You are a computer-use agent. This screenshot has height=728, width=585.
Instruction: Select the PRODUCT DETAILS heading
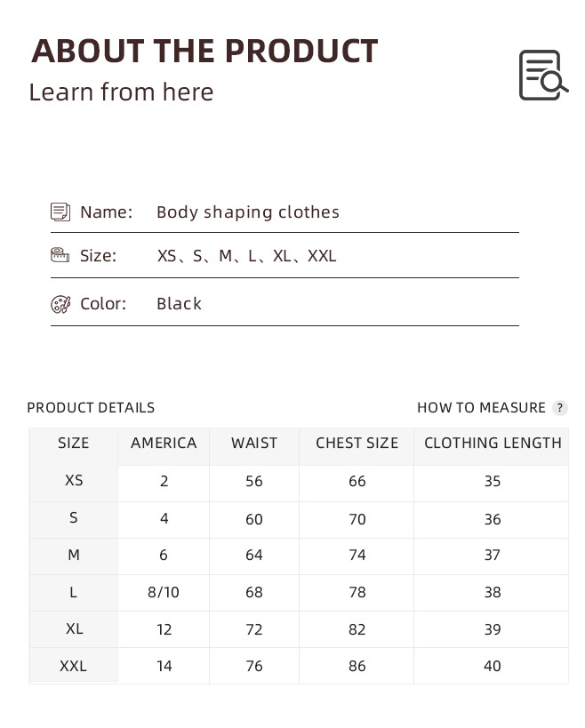pos(91,408)
